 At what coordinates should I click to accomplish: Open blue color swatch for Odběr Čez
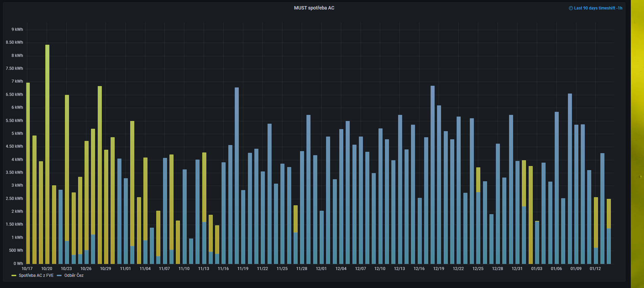tap(59, 275)
